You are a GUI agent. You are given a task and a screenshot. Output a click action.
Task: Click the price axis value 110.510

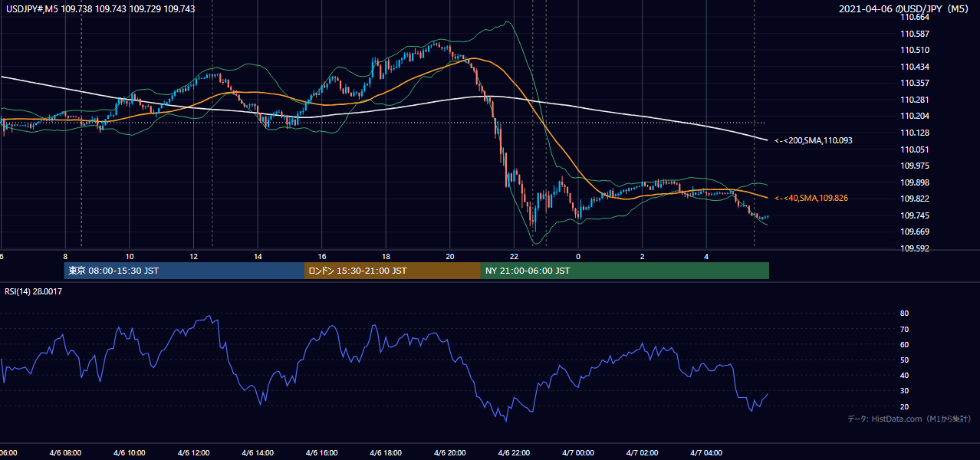pyautogui.click(x=916, y=51)
